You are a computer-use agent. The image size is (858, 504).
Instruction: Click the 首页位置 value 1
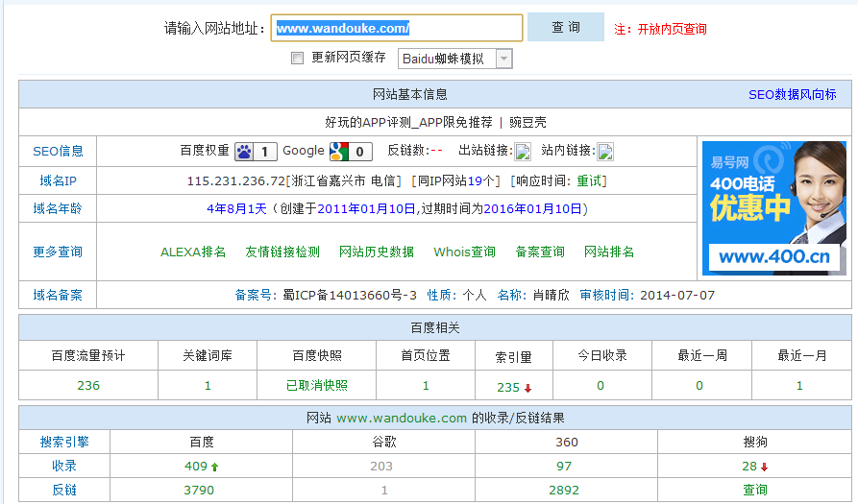click(426, 385)
